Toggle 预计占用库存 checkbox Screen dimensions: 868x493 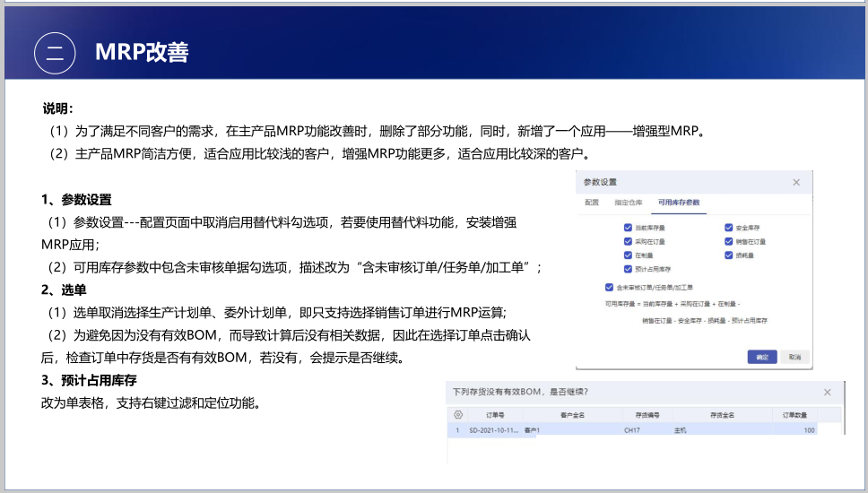click(x=628, y=269)
